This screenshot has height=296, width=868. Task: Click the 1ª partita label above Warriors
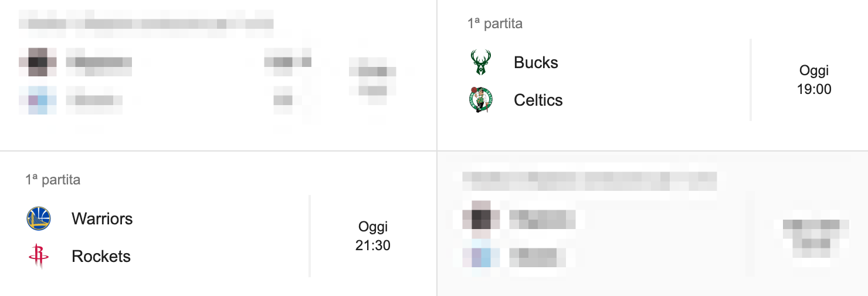tap(53, 180)
